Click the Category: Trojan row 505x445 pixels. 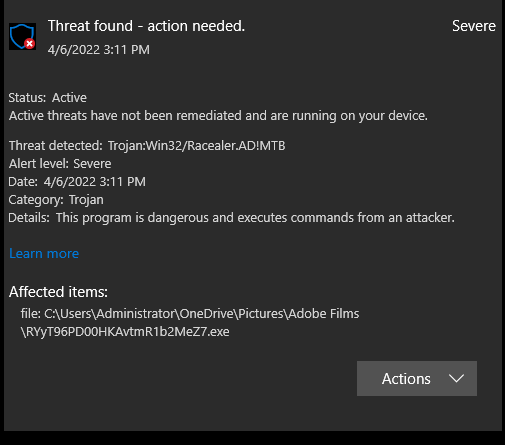click(56, 200)
